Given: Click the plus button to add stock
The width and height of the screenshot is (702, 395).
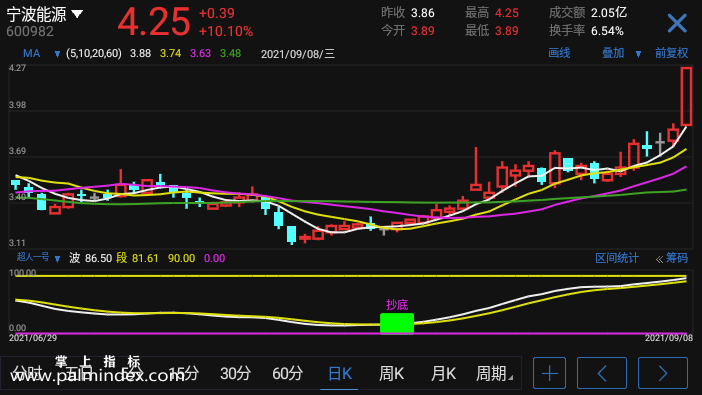Looking at the screenshot, I should pyautogui.click(x=549, y=373).
